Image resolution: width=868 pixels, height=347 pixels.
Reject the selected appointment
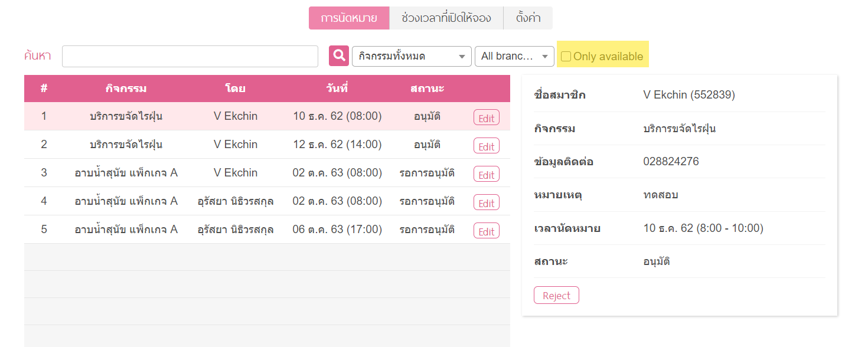[x=556, y=295]
